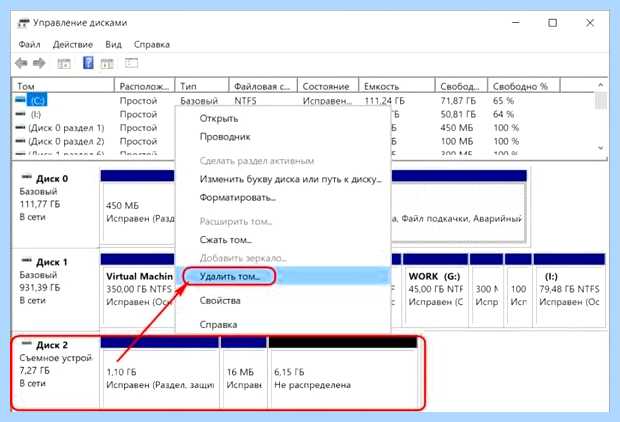Click the last toolbar icon in row
620x422 pixels.
pos(131,63)
